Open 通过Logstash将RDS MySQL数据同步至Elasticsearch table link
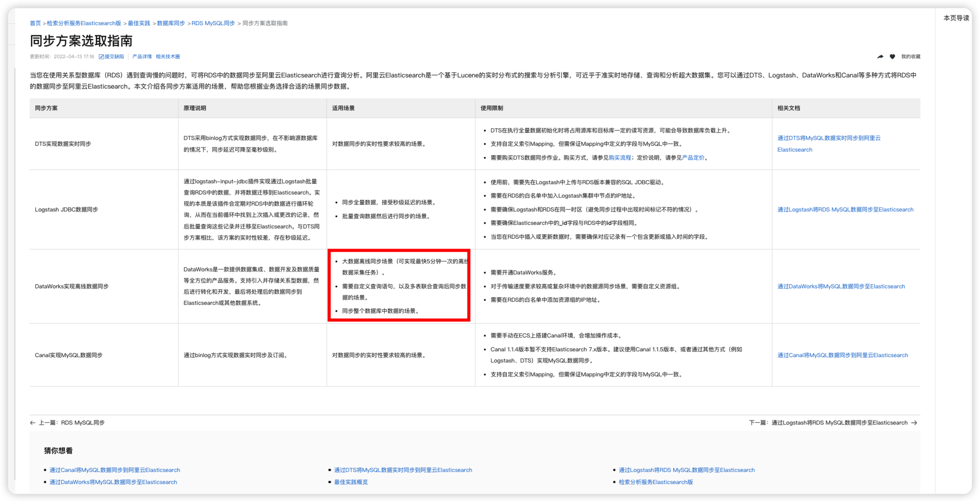Image resolution: width=980 pixels, height=502 pixels. [x=845, y=210]
